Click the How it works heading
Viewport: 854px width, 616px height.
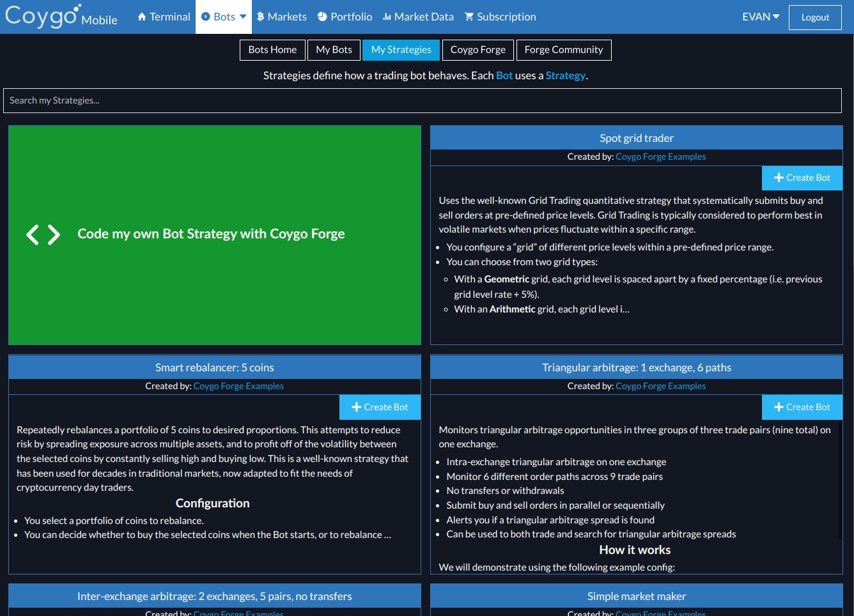click(x=635, y=550)
